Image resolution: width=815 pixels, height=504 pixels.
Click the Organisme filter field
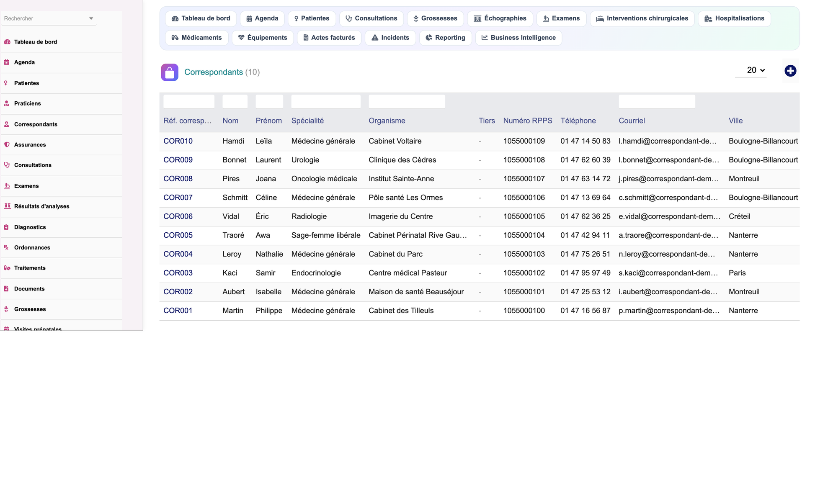point(407,101)
